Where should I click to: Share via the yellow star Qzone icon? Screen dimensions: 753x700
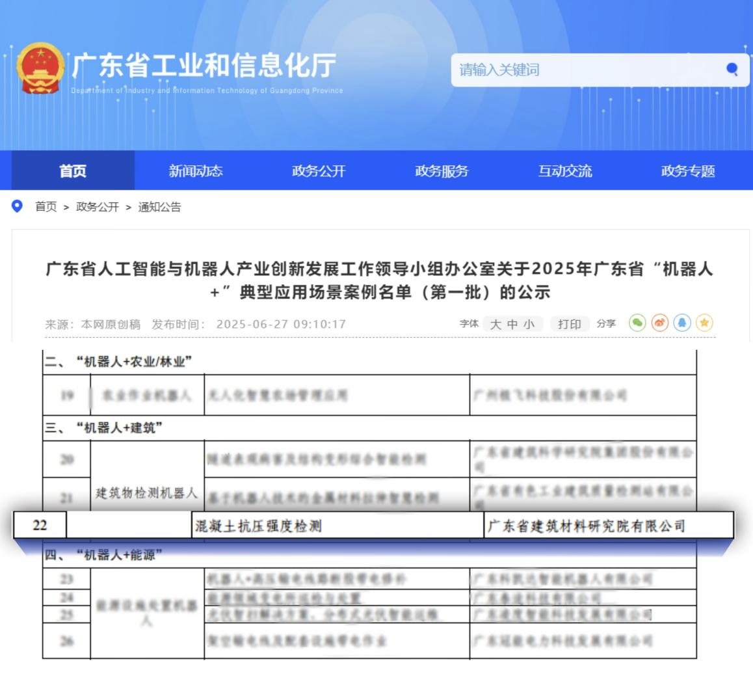[x=704, y=323]
